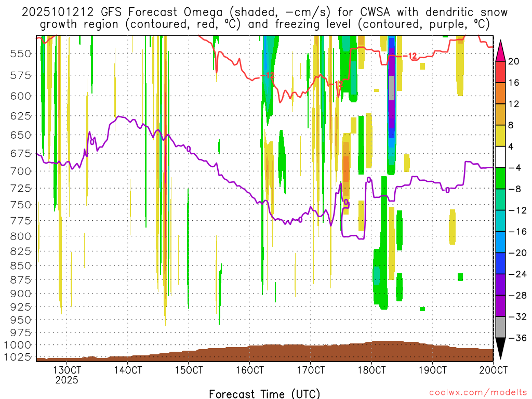This screenshot has height=399, width=532.
Task: Click the 825 pressure level label
Action: click(21, 251)
